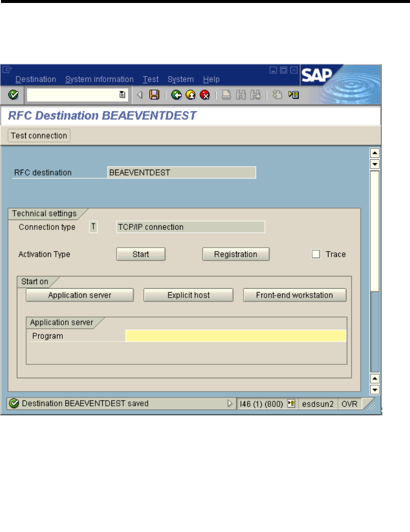Collapse the command field arrow
This screenshot has width=410, height=532.
tap(140, 94)
